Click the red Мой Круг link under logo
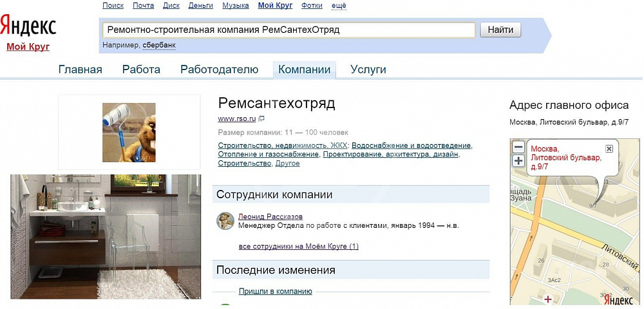644x309 pixels. [x=28, y=47]
